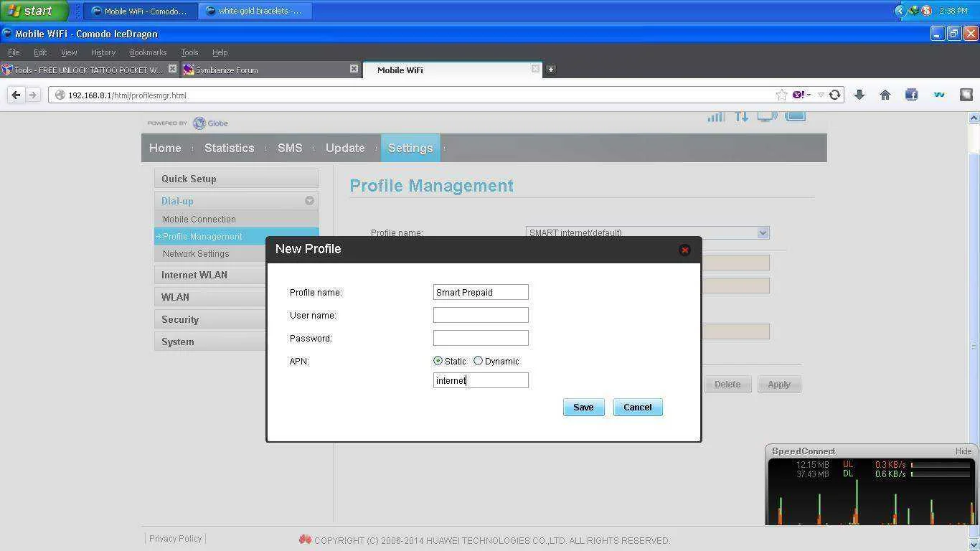Bookmark this page with the star icon

click(x=781, y=95)
